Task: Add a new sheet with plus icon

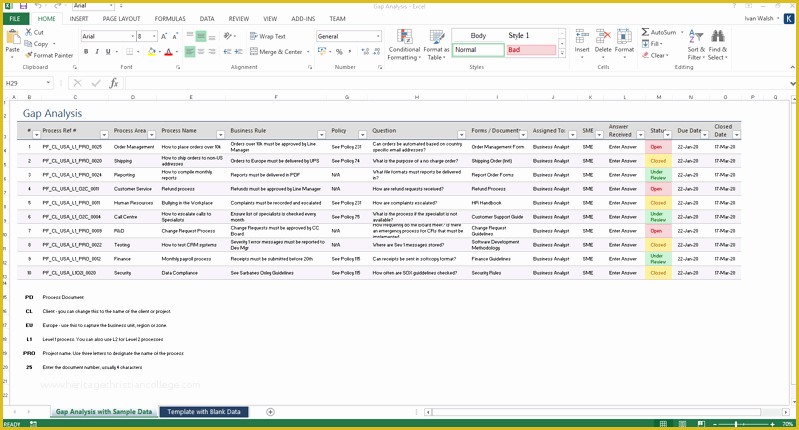Action: pyautogui.click(x=271, y=412)
